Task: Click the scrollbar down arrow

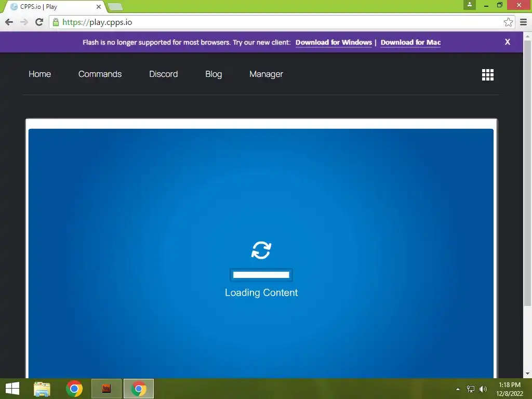Action: coord(527,374)
